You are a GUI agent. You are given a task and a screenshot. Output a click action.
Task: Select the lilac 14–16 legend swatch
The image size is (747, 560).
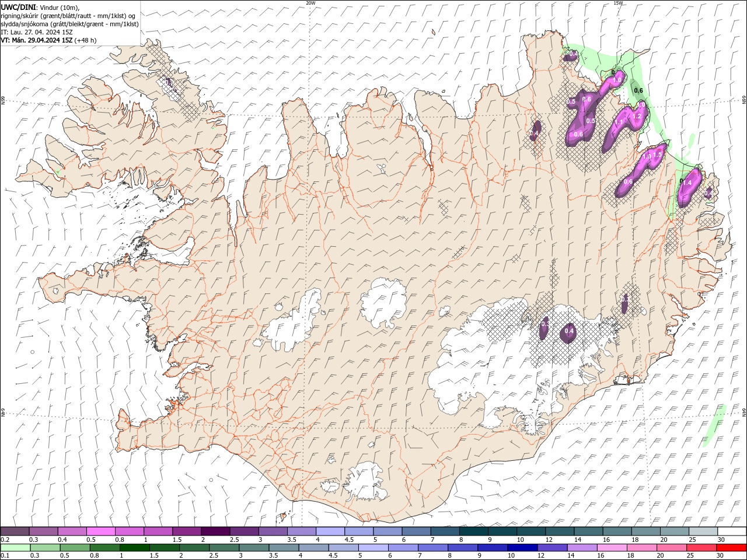[582, 548]
